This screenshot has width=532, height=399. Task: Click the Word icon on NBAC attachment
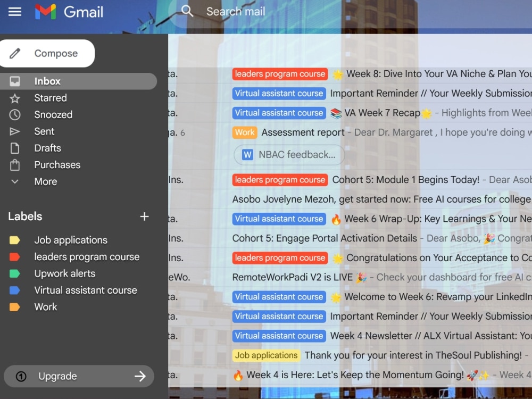(x=248, y=155)
